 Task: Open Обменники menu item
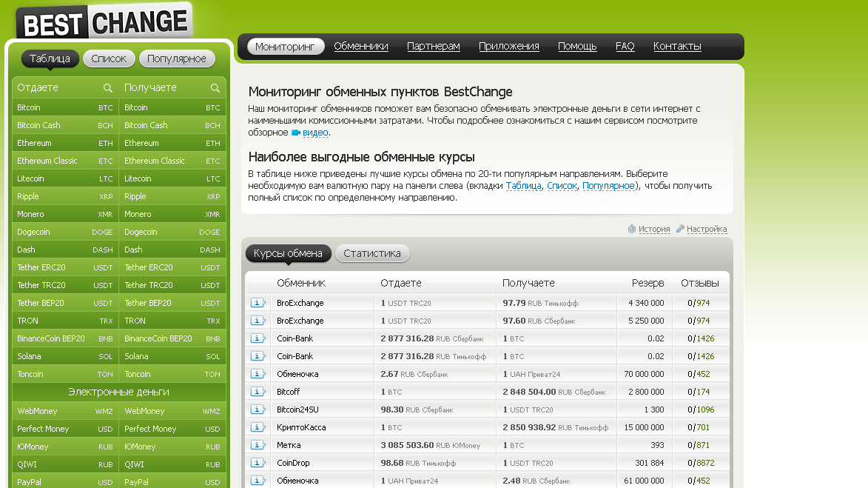361,47
